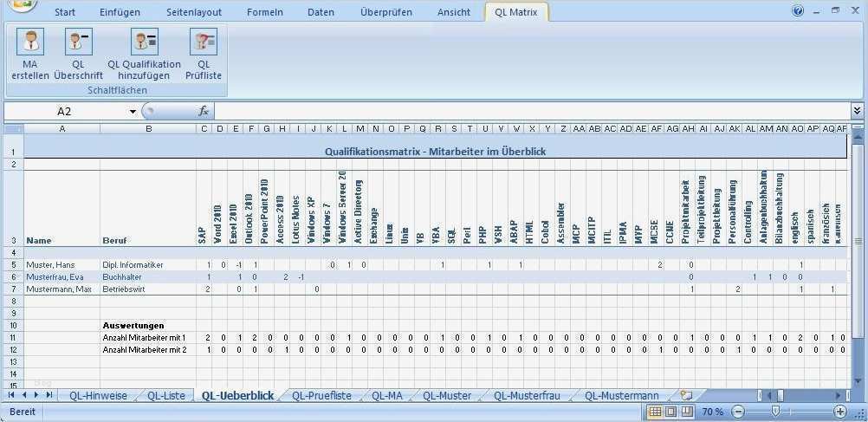Insert new worksheet tab icon

click(686, 395)
